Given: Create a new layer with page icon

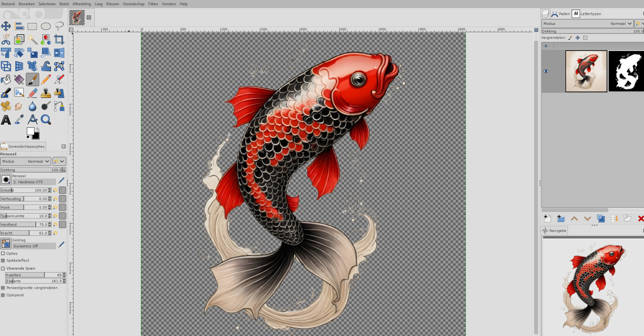Looking at the screenshot, I should [547, 219].
